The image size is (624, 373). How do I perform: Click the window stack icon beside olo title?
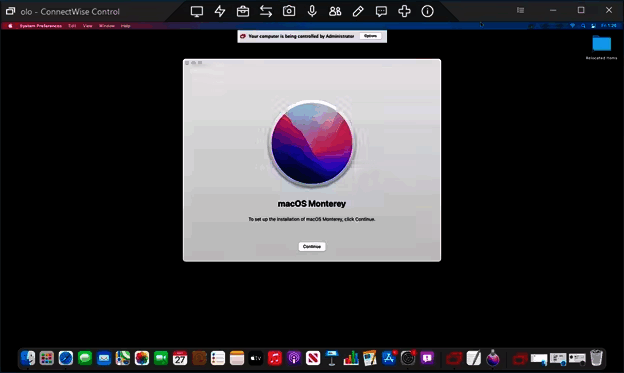pyautogui.click(x=10, y=11)
